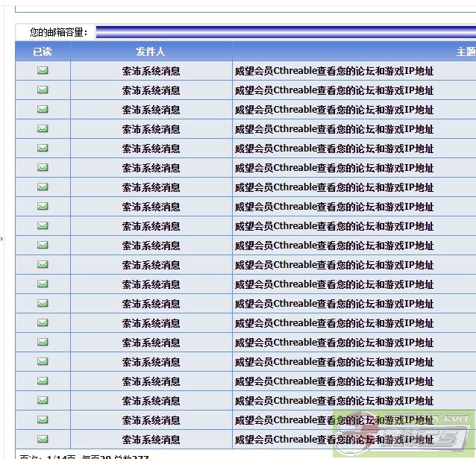Click the envelope icon in the eighteenth message row
Screen dimensions: 476x459
tap(43, 400)
